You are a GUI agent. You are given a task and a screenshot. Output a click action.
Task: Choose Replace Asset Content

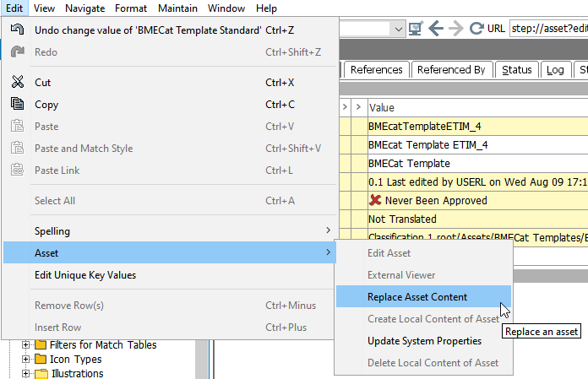pos(417,297)
